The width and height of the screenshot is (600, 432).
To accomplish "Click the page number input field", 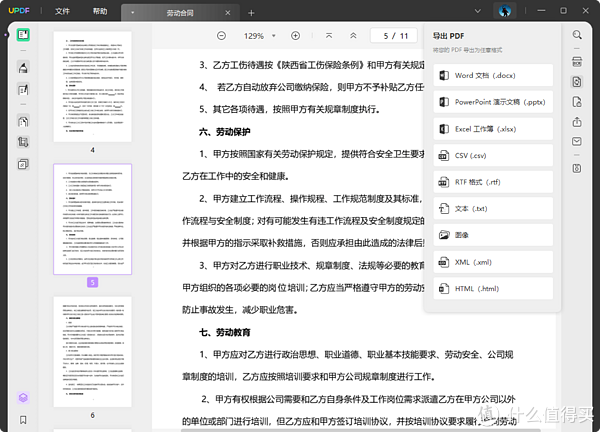I will coord(384,36).
